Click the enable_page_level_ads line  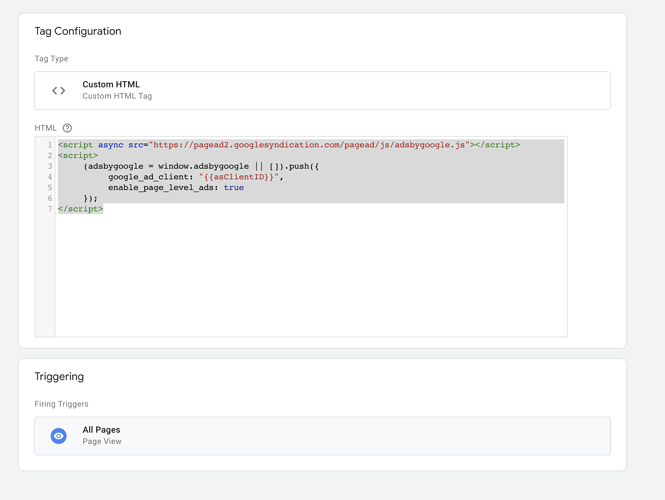pyautogui.click(x=176, y=187)
